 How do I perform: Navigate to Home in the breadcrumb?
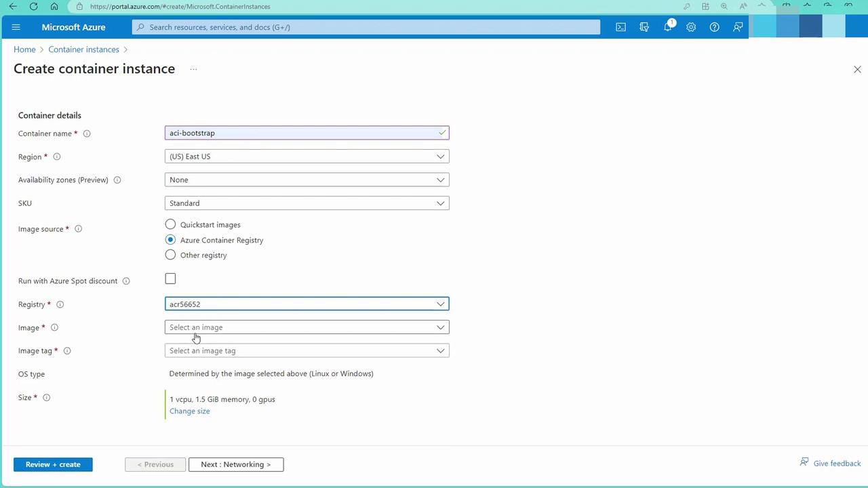24,49
